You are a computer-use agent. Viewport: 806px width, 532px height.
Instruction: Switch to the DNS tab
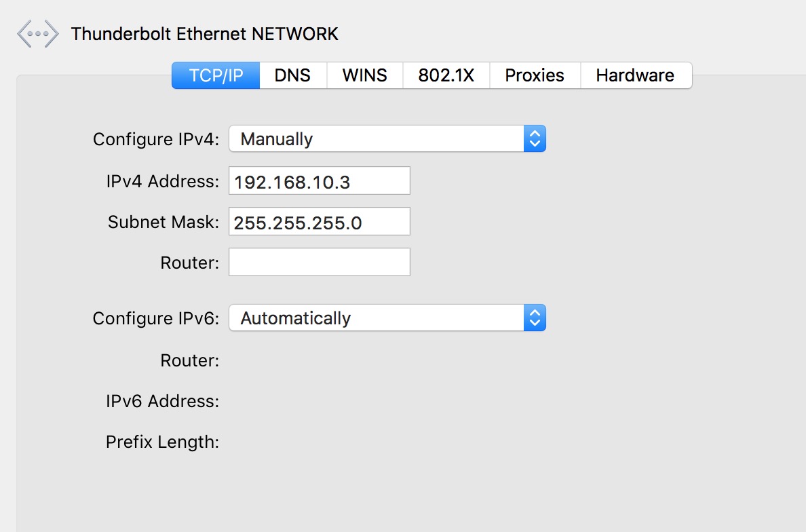point(292,75)
